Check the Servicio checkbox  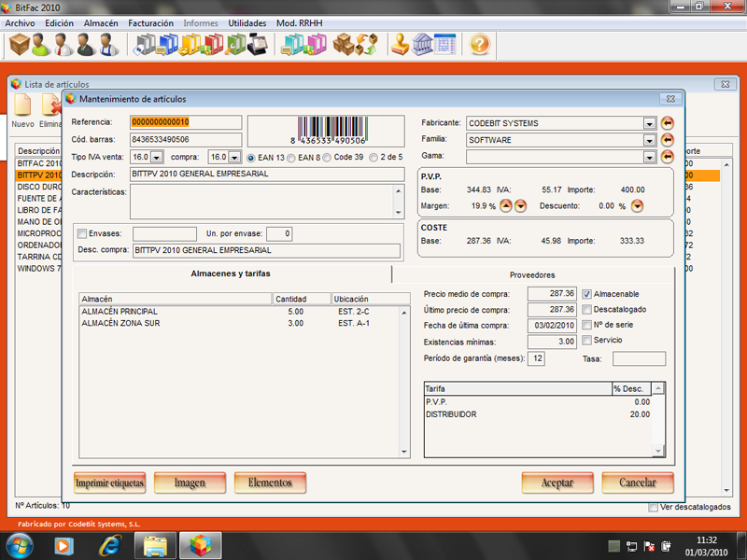click(587, 340)
